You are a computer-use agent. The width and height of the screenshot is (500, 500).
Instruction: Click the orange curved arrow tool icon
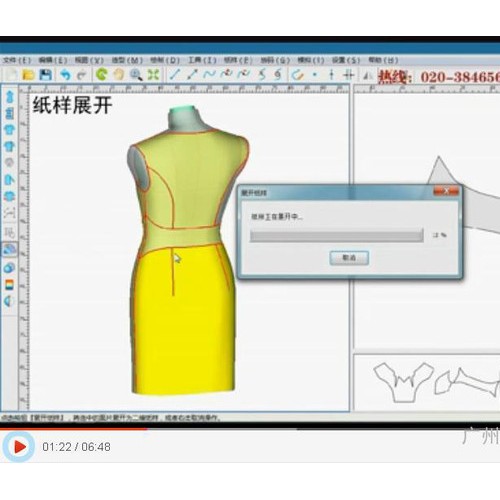point(298,75)
